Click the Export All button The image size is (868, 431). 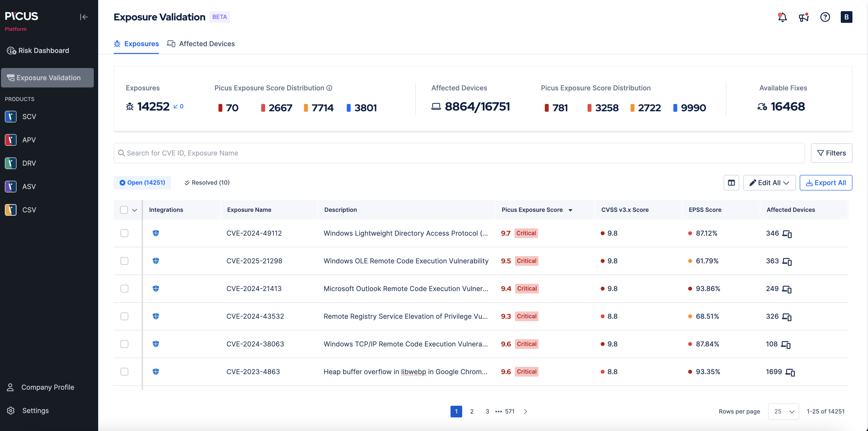coord(825,183)
